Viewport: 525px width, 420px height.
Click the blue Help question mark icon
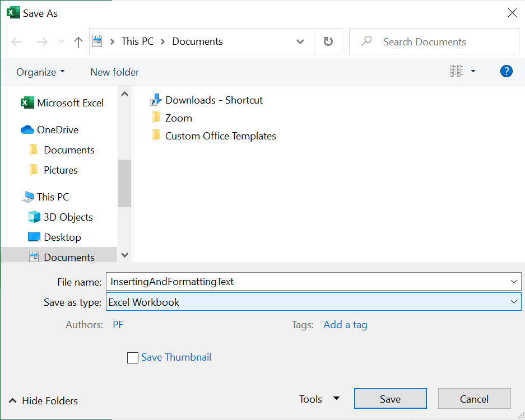pyautogui.click(x=506, y=71)
